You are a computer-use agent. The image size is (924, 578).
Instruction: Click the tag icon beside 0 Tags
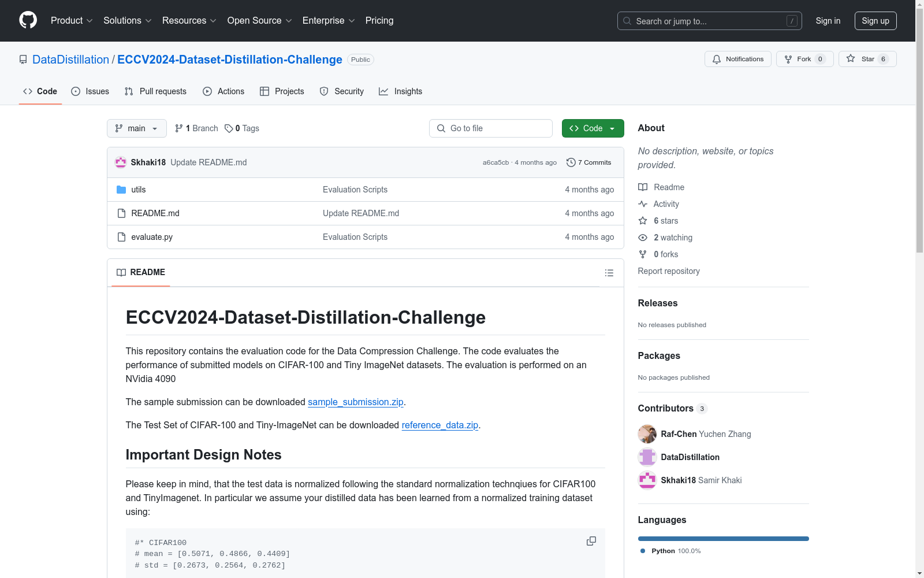pyautogui.click(x=229, y=128)
